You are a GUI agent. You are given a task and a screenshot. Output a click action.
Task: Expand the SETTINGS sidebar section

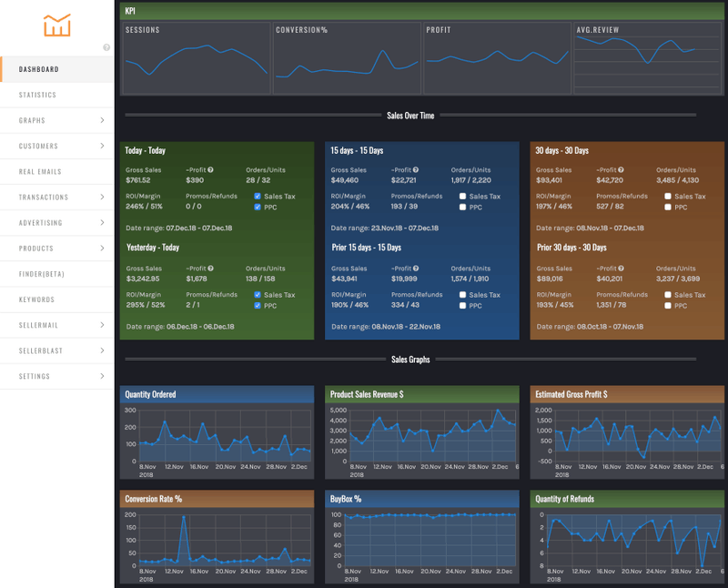[55, 376]
